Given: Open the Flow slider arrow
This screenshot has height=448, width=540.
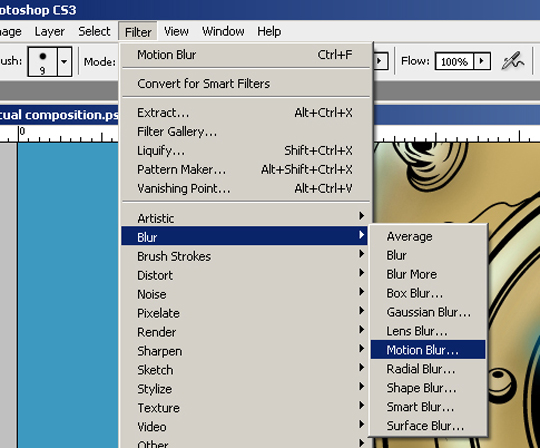Looking at the screenshot, I should pyautogui.click(x=482, y=62).
